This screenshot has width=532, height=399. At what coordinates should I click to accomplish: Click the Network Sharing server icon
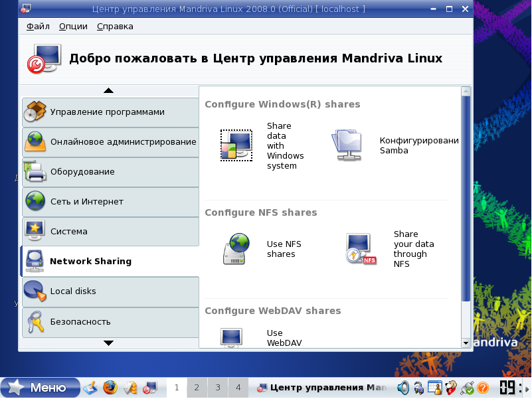pos(35,261)
